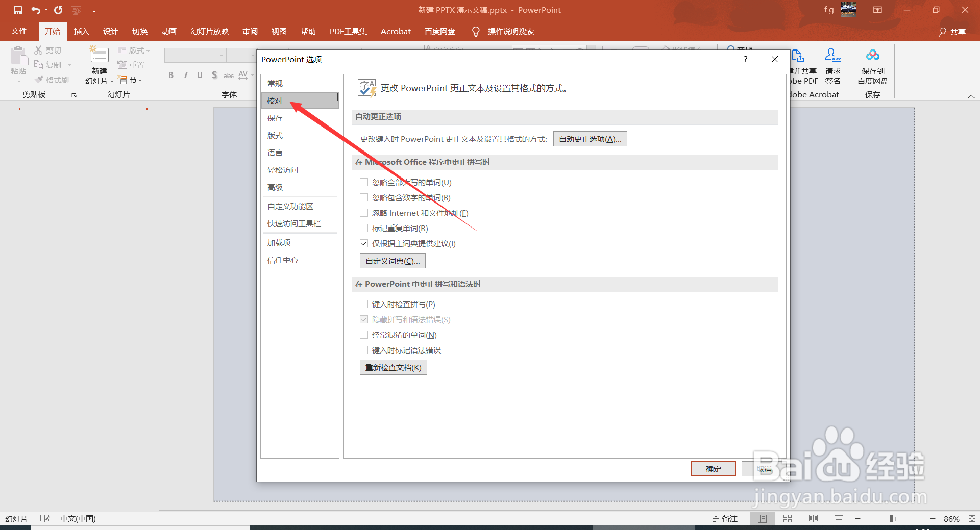The width and height of the screenshot is (980, 530).
Task: Switch to the 插入 Insert tab
Action: click(81, 31)
